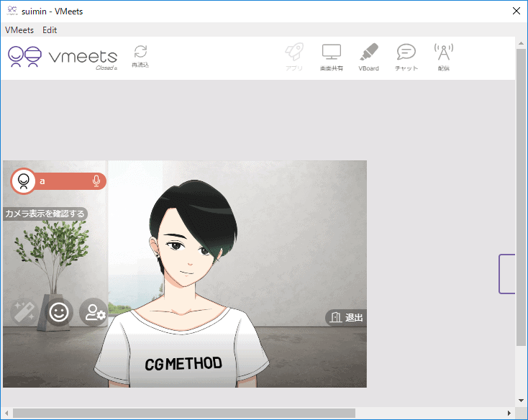Click the vmeets logo in header

pos(62,57)
